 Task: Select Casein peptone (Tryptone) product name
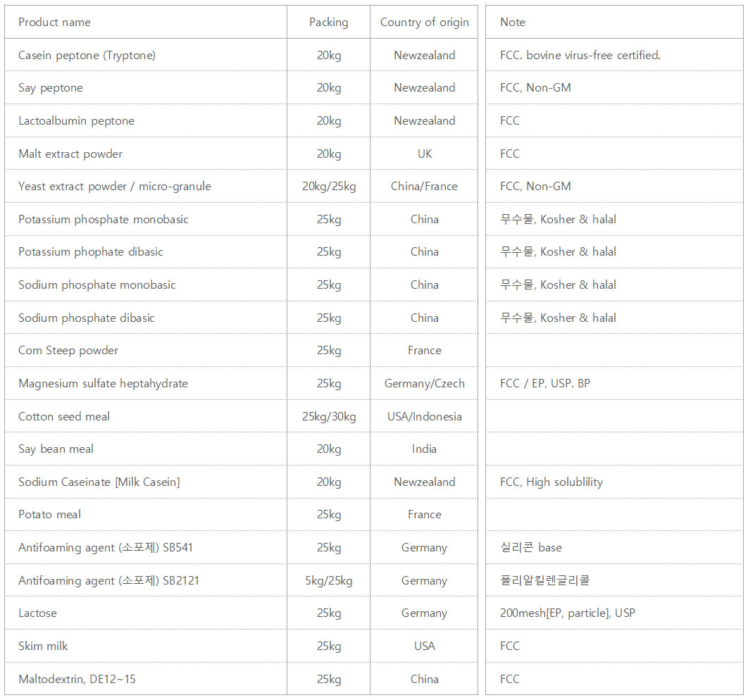(x=87, y=56)
